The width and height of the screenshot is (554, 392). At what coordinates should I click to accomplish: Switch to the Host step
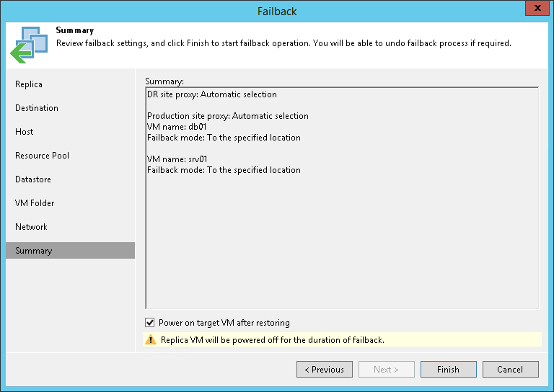tap(25, 132)
